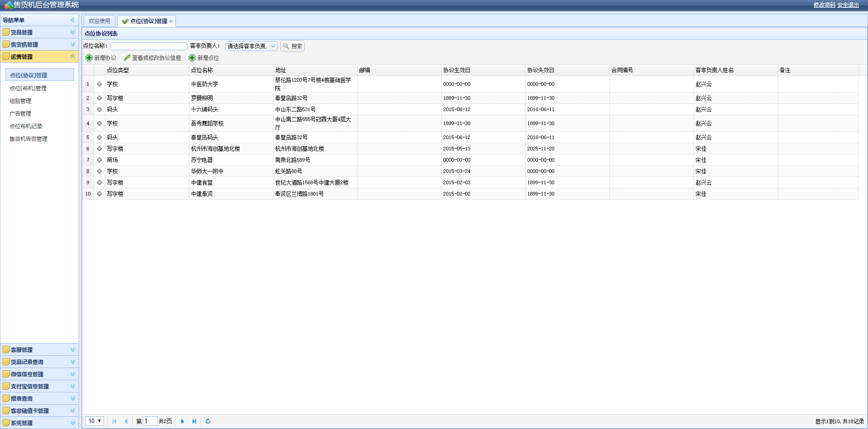Image resolution: width=868 pixels, height=429 pixels.
Task: Go to first page icon
Action: (114, 421)
